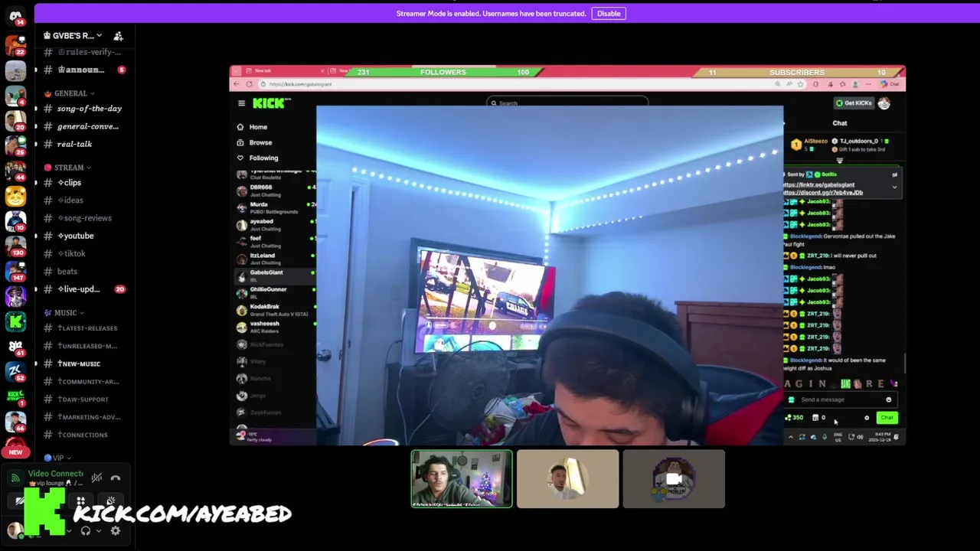Open the GVBE'S server name dropdown
The width and height of the screenshot is (980, 551).
73,36
